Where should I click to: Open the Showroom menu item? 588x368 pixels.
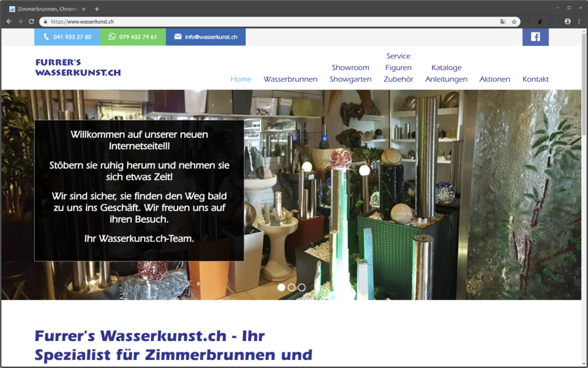point(350,67)
